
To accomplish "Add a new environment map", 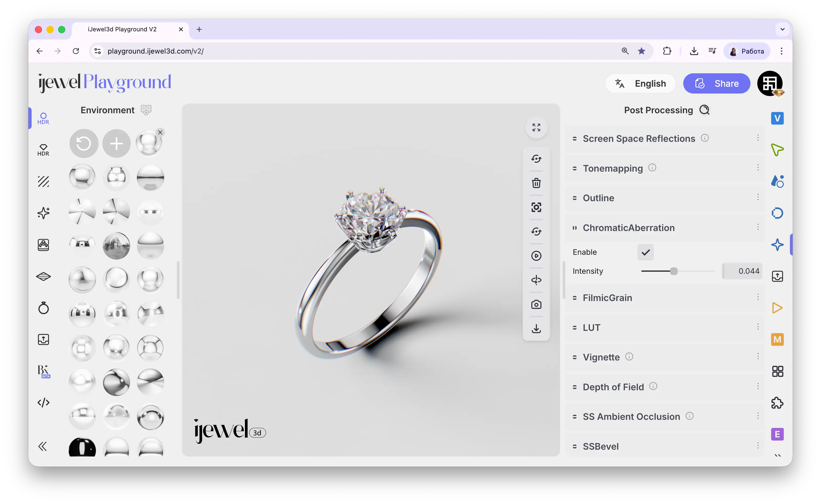I will pyautogui.click(x=116, y=144).
